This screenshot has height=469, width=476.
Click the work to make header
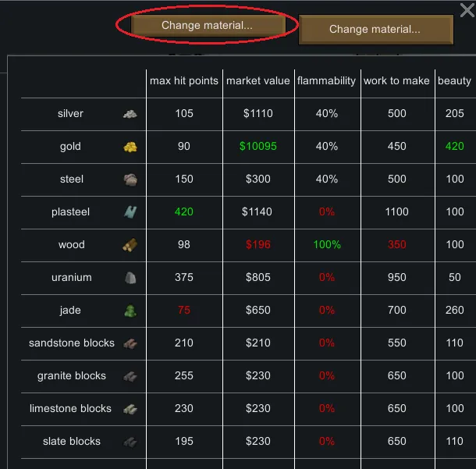click(x=396, y=81)
